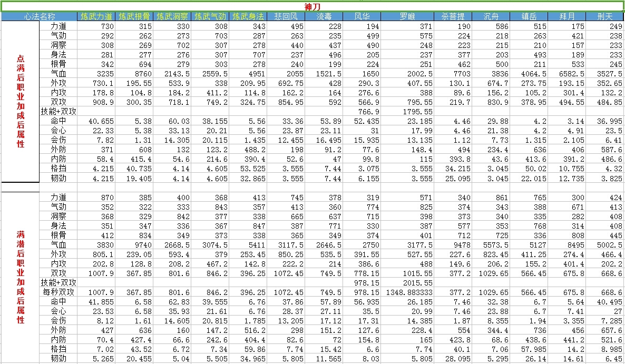Click the 炼武力道 气血 value 3235
Viewport: 625px width, 364px height.
coord(96,74)
